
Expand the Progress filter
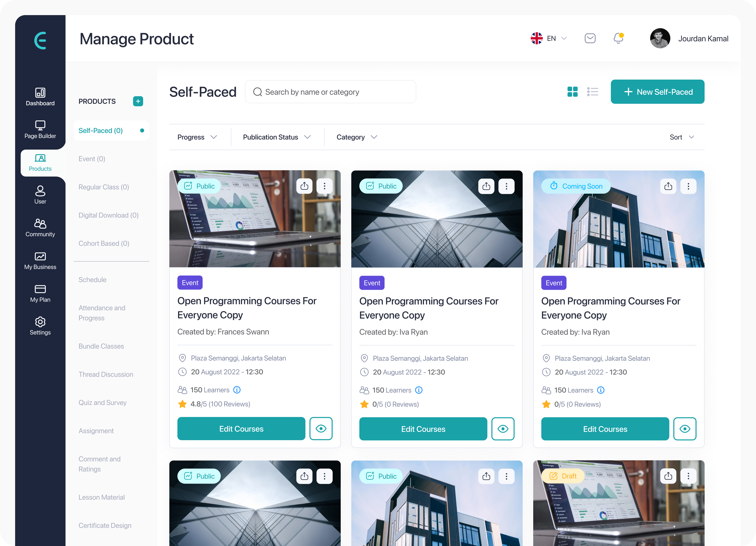pos(197,137)
